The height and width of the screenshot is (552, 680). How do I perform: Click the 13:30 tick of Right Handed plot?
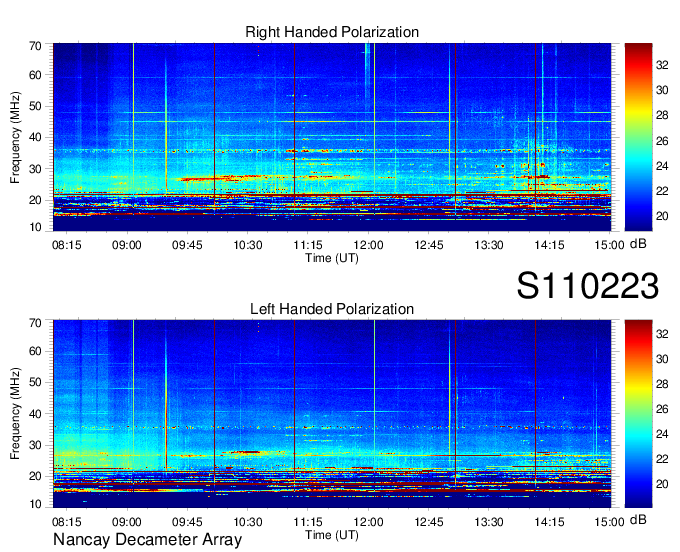[x=489, y=245]
